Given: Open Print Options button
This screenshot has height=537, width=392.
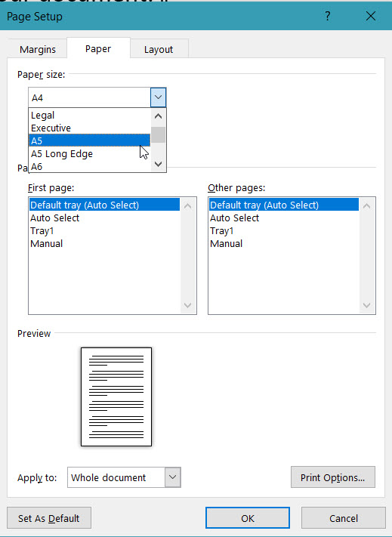Looking at the screenshot, I should pyautogui.click(x=333, y=477).
